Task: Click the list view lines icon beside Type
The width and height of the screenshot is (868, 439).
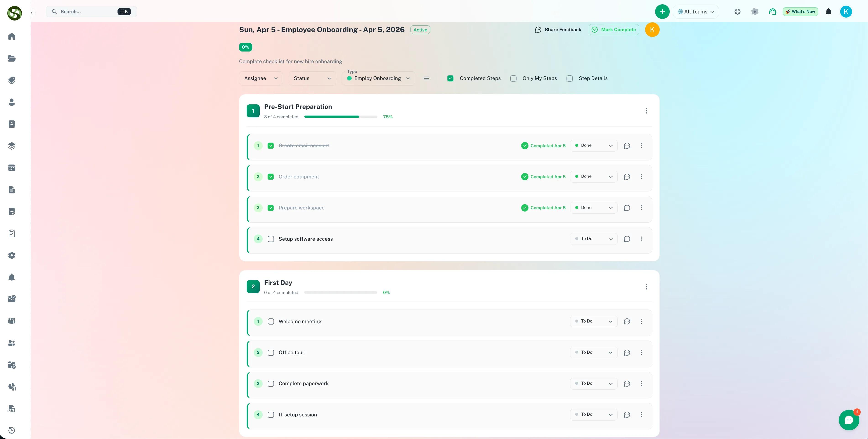Action: 426,78
